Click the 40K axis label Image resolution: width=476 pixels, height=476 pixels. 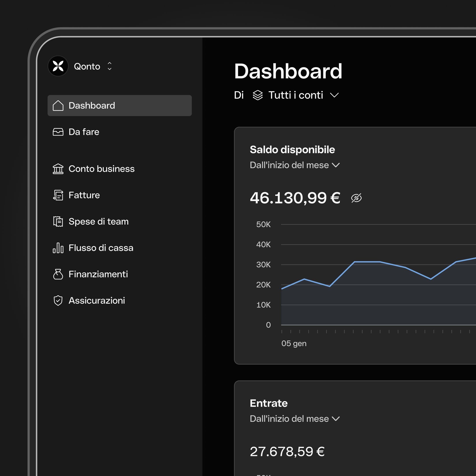(x=263, y=244)
